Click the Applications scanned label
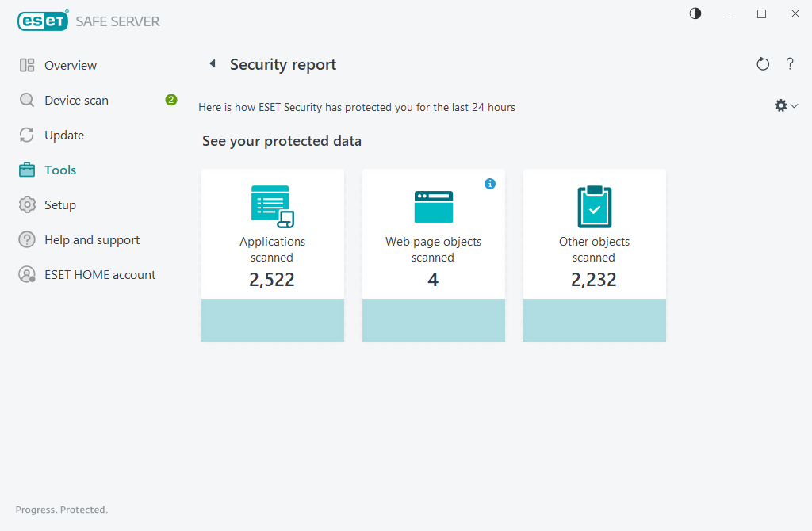Image resolution: width=812 pixels, height=531 pixels. [x=273, y=250]
